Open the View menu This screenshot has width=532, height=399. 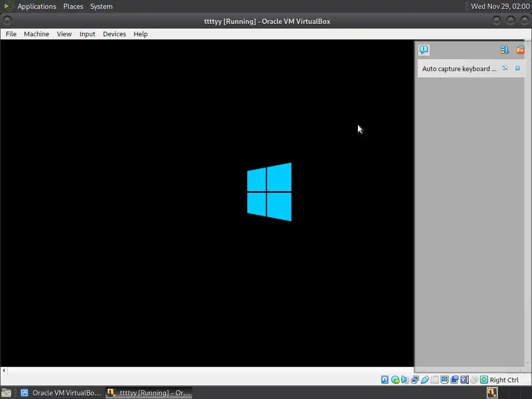tap(64, 34)
